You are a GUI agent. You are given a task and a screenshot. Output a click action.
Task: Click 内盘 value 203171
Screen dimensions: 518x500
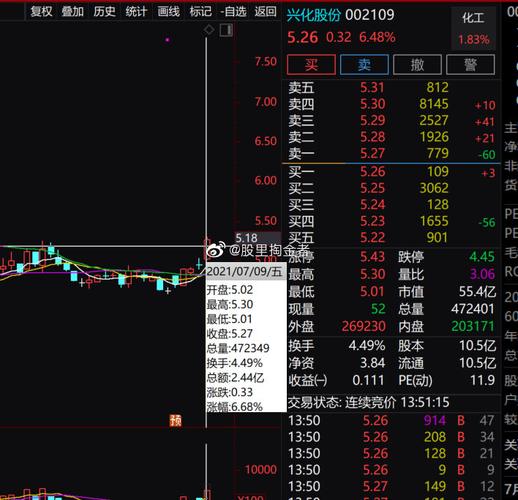473,326
